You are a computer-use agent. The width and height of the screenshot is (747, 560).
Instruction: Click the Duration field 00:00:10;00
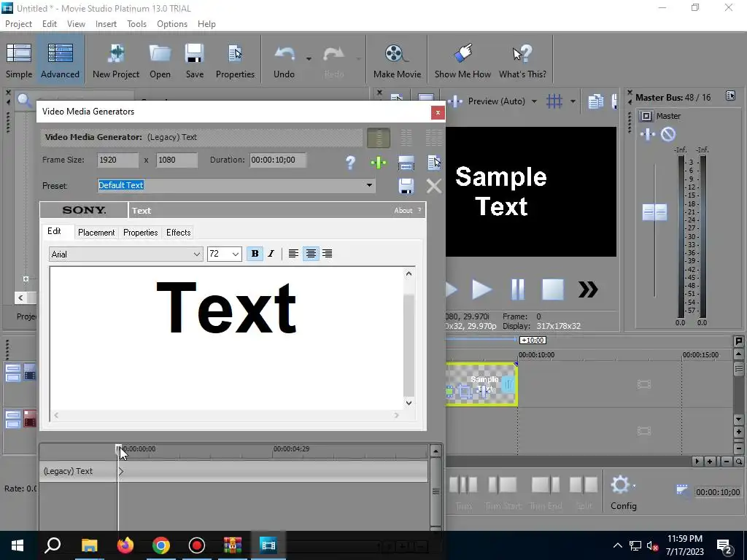(x=278, y=160)
